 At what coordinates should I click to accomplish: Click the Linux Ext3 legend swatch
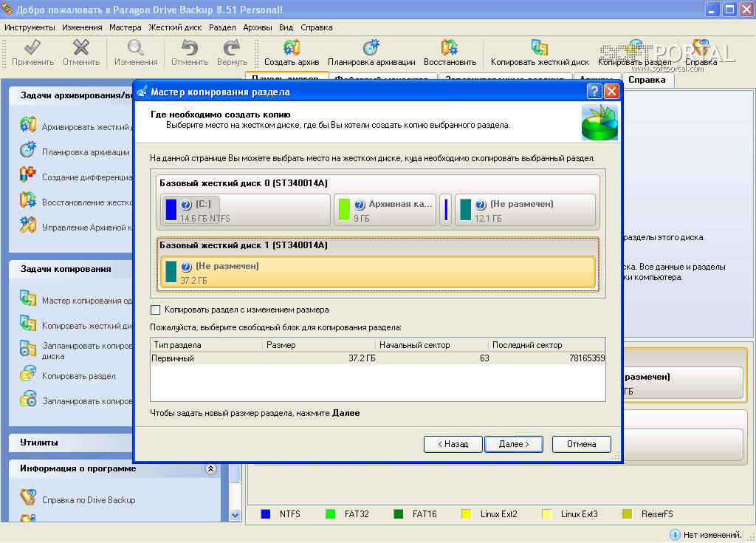click(x=547, y=514)
